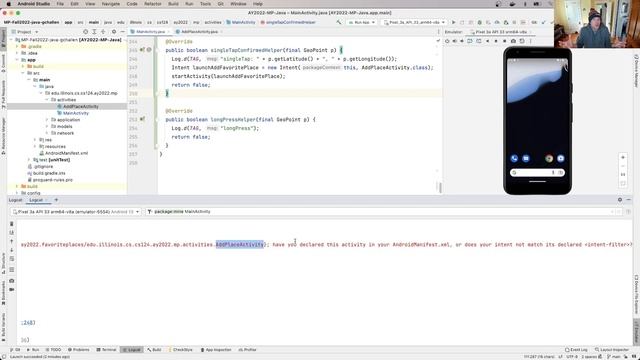Expand the .gradle folder
The height and width of the screenshot is (360, 640).
point(17,47)
